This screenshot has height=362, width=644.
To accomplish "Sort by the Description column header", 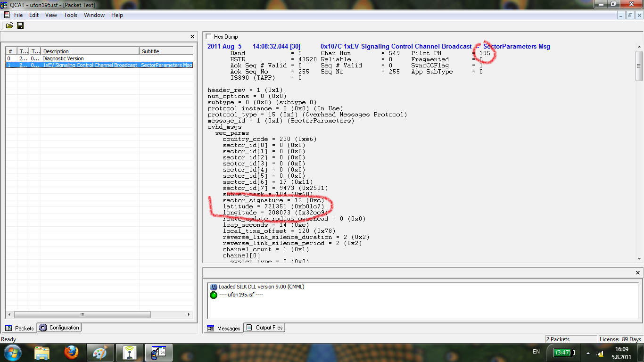I will tap(90, 51).
